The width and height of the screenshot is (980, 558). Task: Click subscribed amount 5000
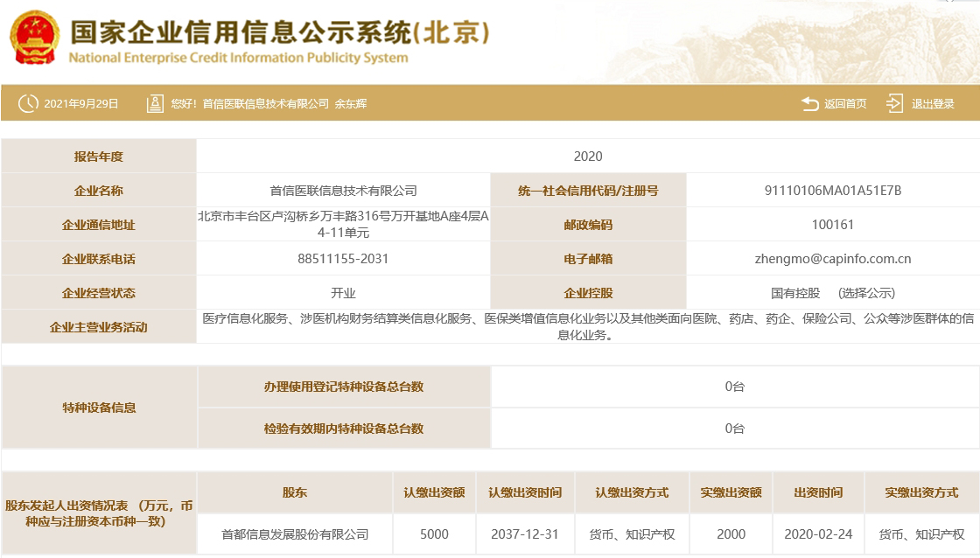point(434,534)
